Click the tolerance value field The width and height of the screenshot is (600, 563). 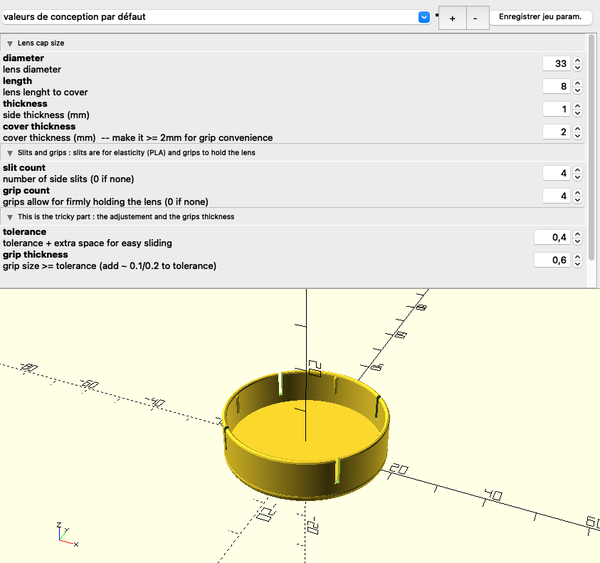(551, 238)
